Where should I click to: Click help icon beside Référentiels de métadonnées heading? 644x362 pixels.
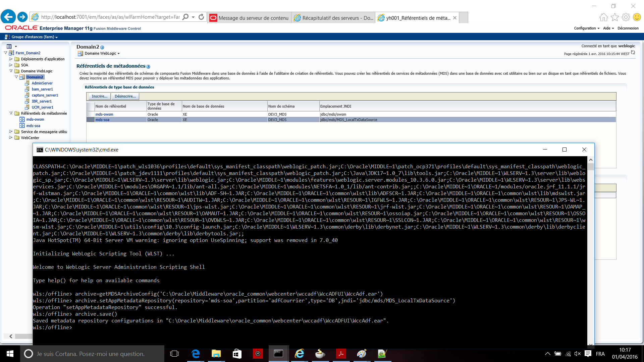point(148,67)
